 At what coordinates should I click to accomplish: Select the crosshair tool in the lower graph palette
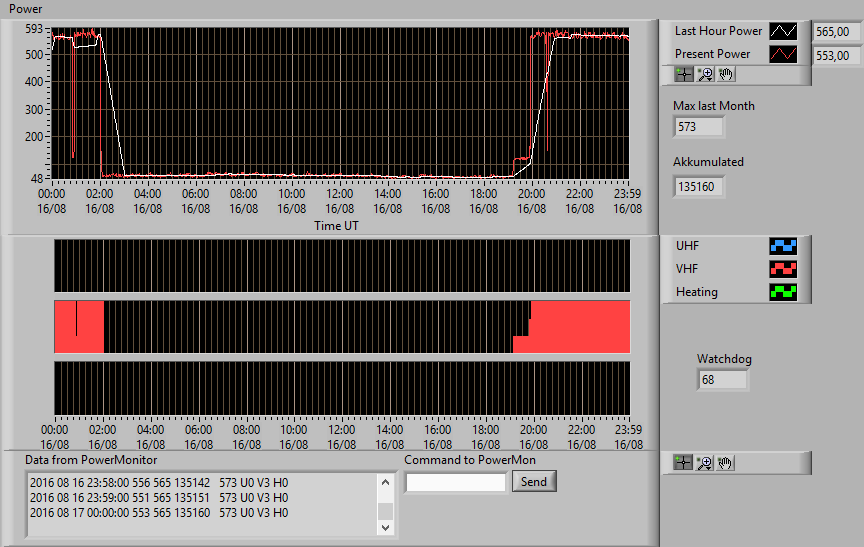click(683, 463)
